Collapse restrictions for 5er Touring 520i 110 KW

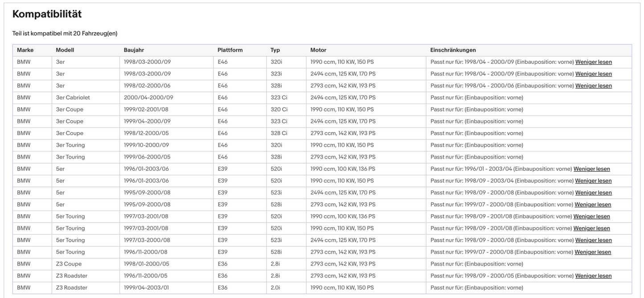pyautogui.click(x=591, y=228)
